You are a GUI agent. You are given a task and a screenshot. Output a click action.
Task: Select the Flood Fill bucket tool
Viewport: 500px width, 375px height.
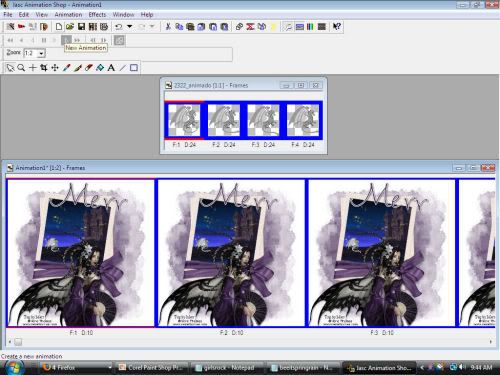[100, 68]
